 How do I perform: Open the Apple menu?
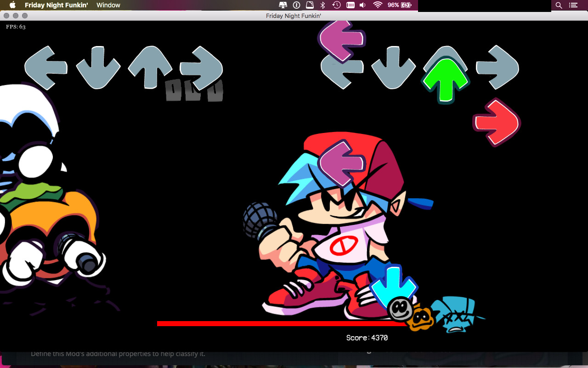[x=12, y=5]
